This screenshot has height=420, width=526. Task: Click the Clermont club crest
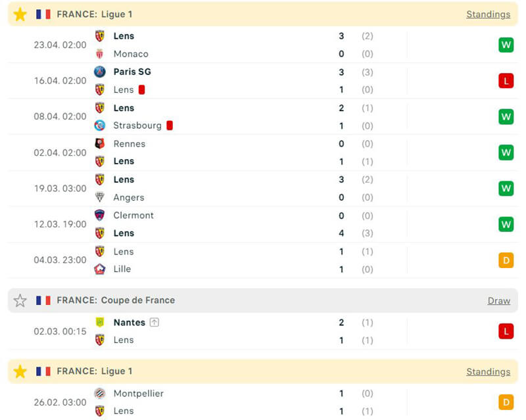(x=100, y=215)
